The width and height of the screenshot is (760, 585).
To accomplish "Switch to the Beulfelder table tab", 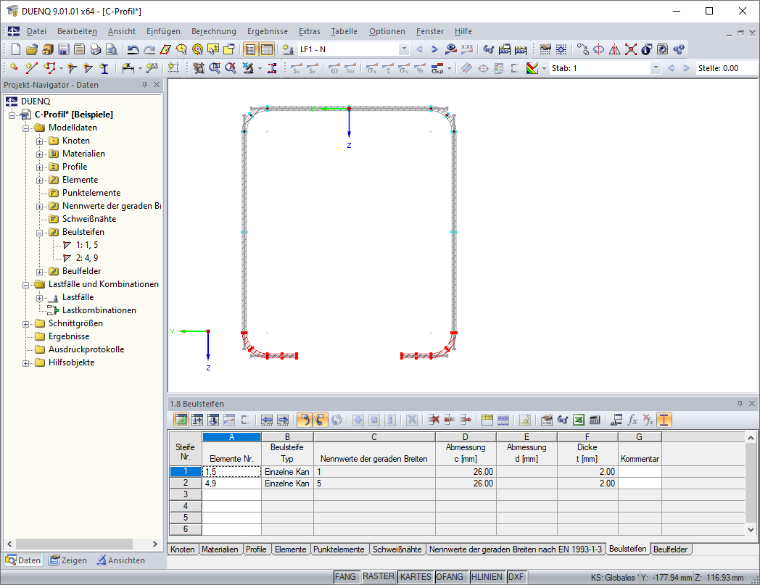I will (671, 550).
